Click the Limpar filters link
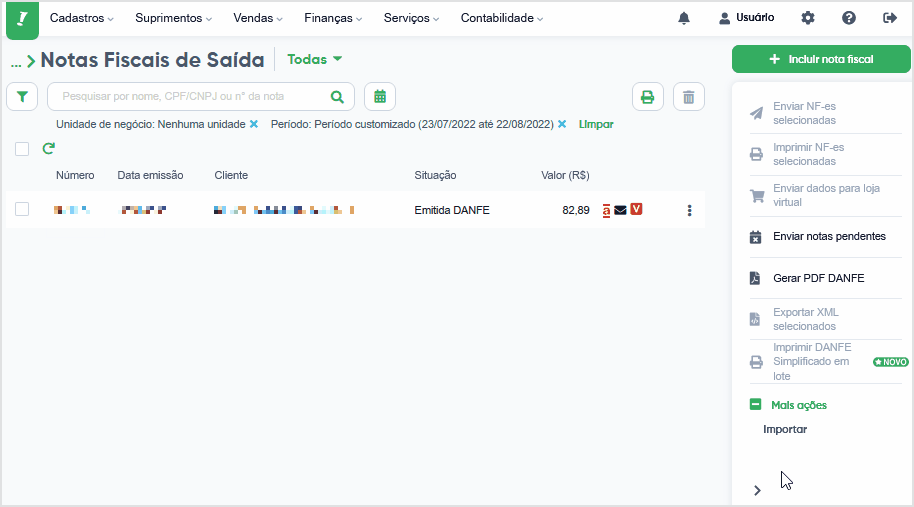The width and height of the screenshot is (914, 507). click(596, 124)
